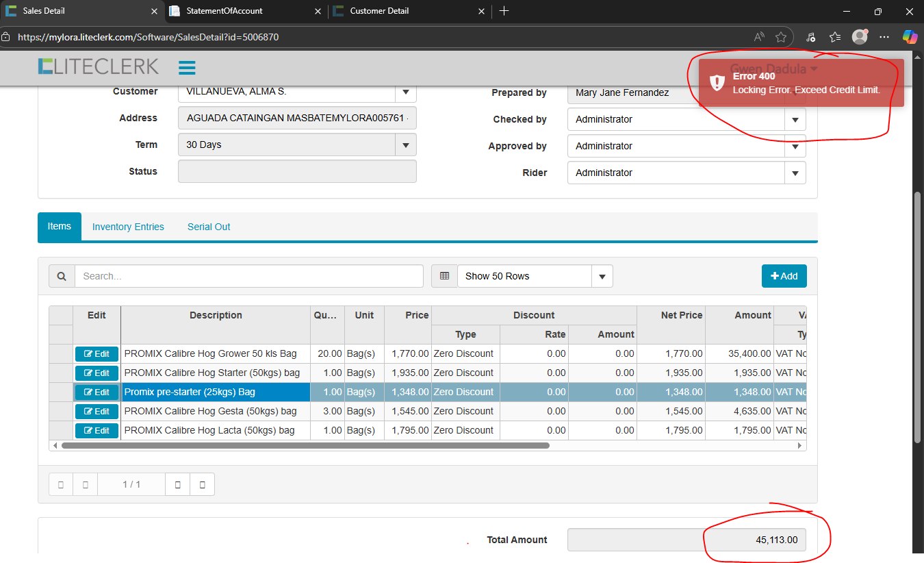The image size is (924, 563).
Task: Click the Add item button
Action: click(x=784, y=276)
